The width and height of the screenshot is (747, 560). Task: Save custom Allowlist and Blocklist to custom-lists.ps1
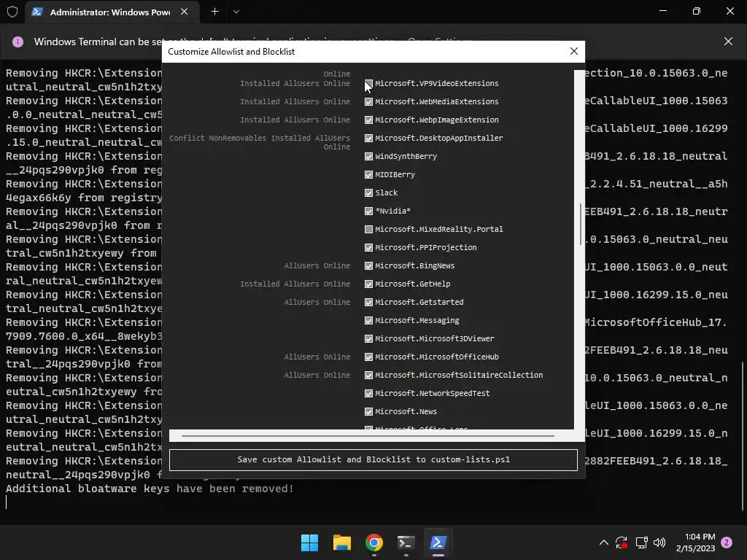(373, 460)
